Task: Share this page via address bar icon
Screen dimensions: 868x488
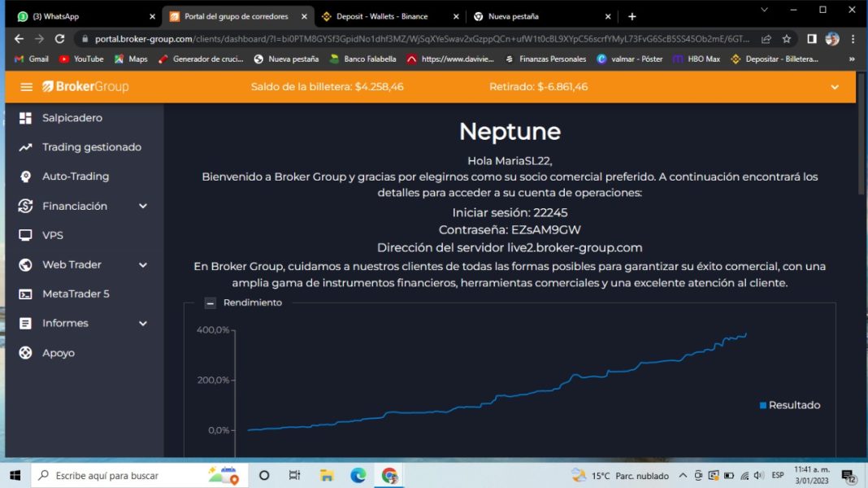Action: click(766, 39)
